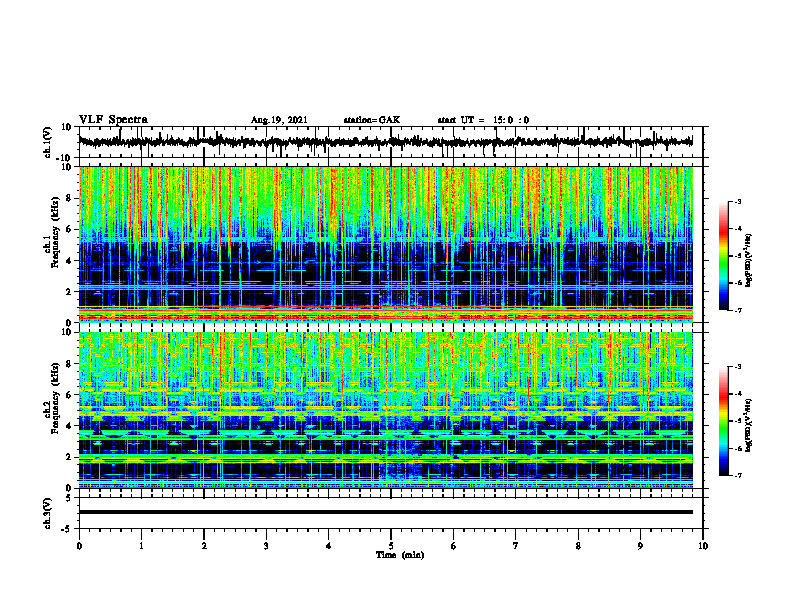Screen dimensions: 792x612
Task: Click time axis tick label "9"
Action: (640, 546)
